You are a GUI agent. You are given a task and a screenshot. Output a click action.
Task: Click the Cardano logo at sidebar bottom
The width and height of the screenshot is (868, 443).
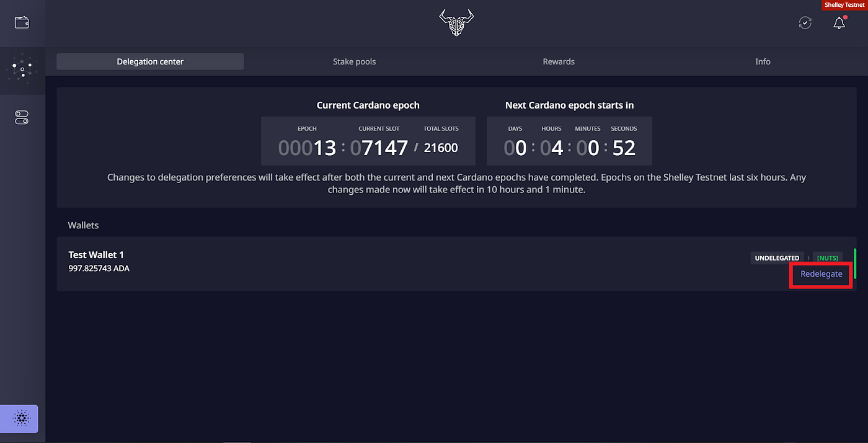point(19,419)
